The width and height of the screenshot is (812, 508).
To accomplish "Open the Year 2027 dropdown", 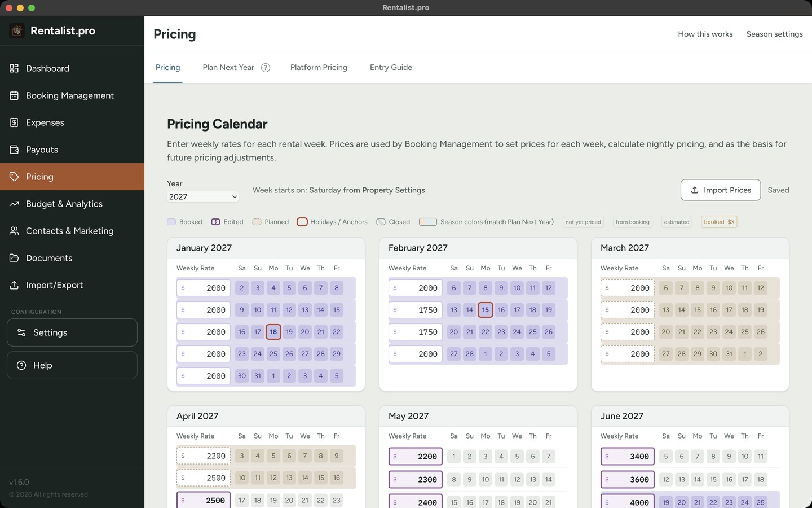I will [203, 196].
